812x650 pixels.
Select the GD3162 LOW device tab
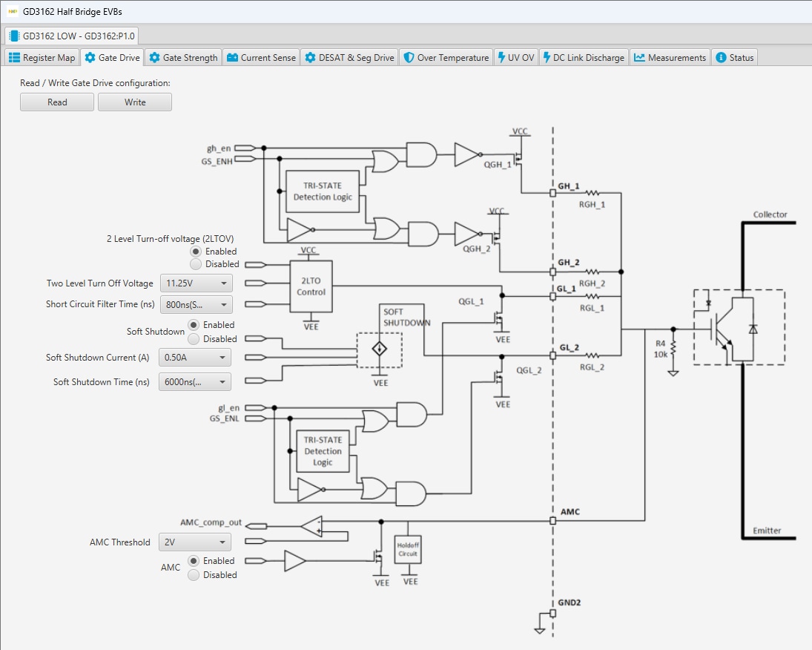72,36
